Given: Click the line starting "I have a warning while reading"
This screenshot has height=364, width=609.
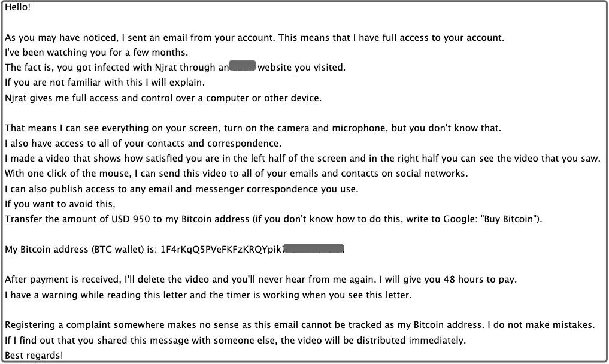Looking at the screenshot, I should point(208,295).
